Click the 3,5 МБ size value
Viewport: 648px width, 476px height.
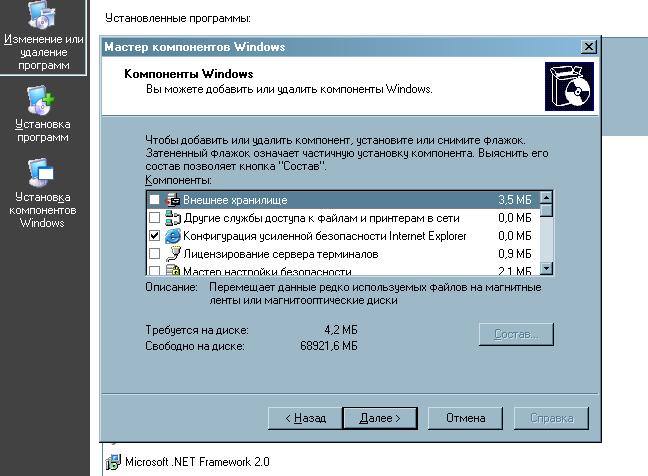(515, 200)
